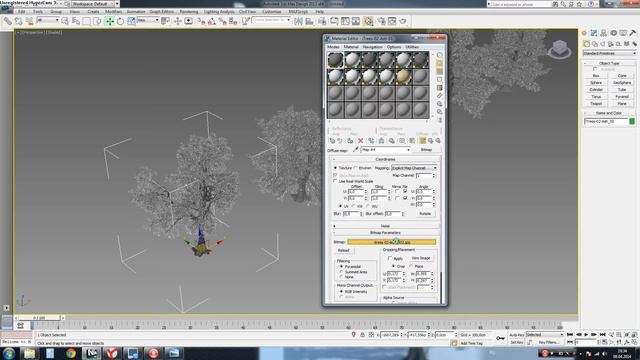This screenshot has width=640, height=360.
Task: Select None filtering radio button
Action: tap(341, 277)
